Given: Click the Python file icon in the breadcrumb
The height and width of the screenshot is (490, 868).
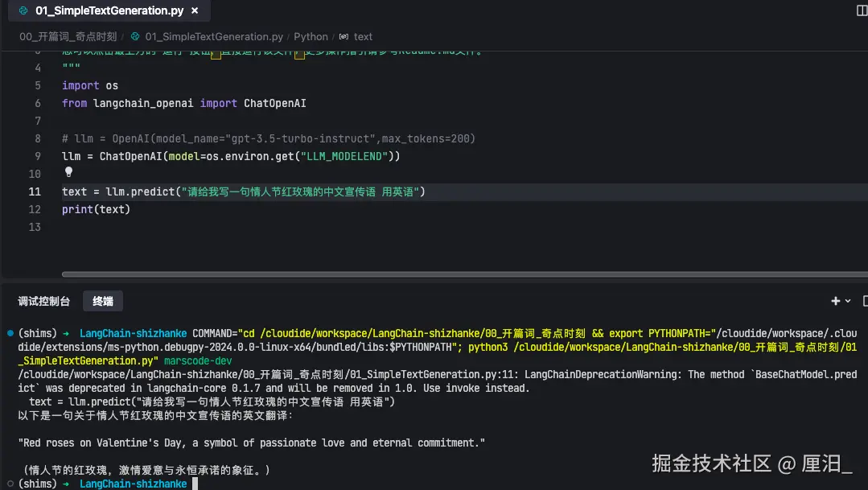Looking at the screenshot, I should click(x=134, y=36).
